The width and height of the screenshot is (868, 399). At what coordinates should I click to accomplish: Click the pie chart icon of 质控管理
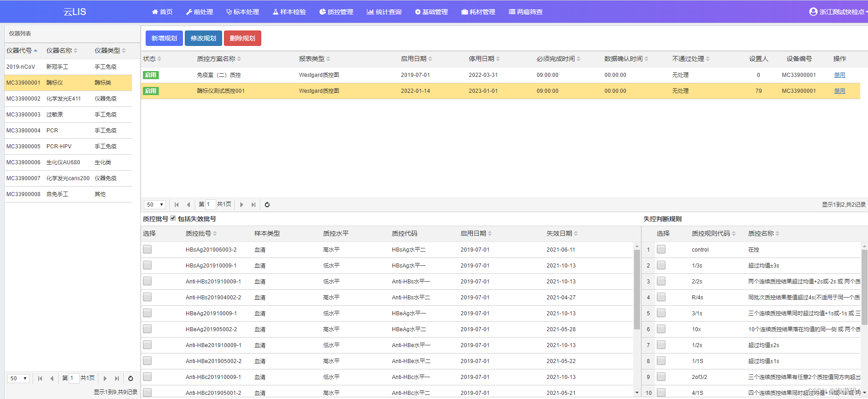(323, 12)
